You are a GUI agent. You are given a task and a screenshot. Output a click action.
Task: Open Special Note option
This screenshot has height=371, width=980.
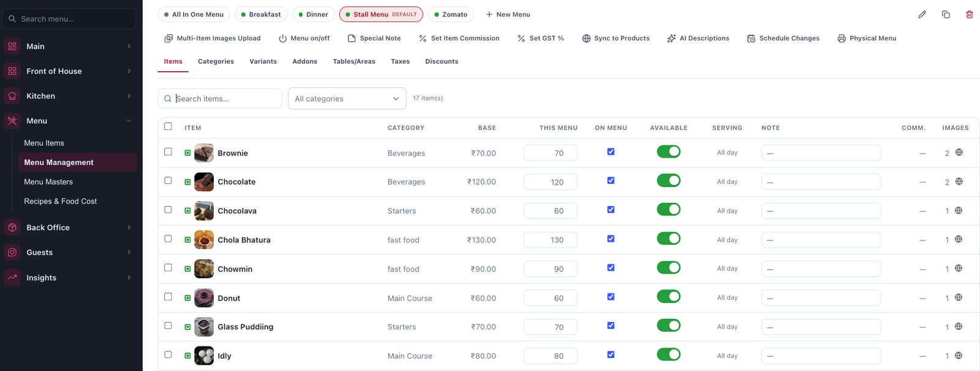[374, 38]
